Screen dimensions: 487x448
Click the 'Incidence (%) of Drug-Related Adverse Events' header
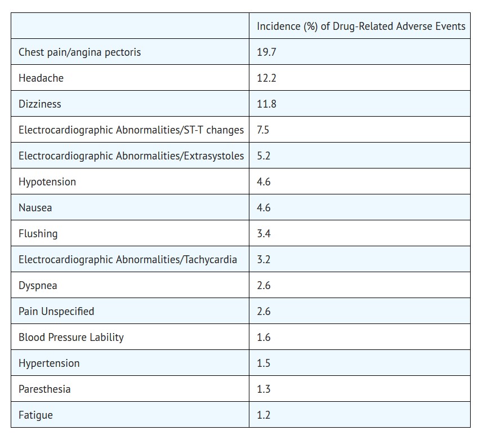(361, 26)
